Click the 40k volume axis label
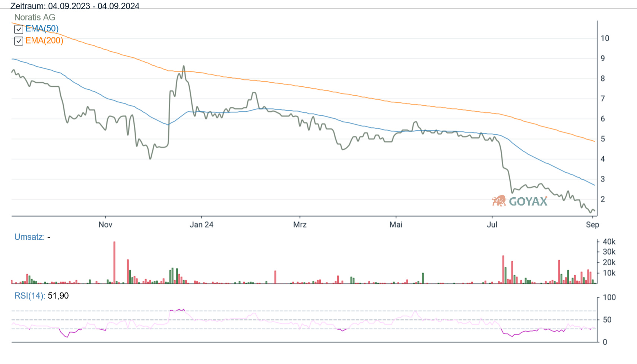The image size is (637, 364). tap(609, 242)
